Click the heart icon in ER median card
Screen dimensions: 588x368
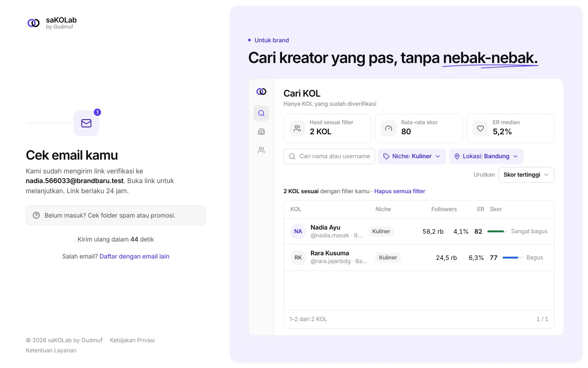click(x=481, y=128)
